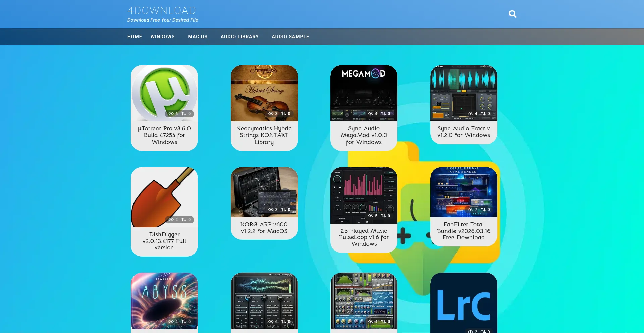644x333 pixels.
Task: Open the Lightroom Classic LrC thumbnail
Action: click(x=464, y=303)
